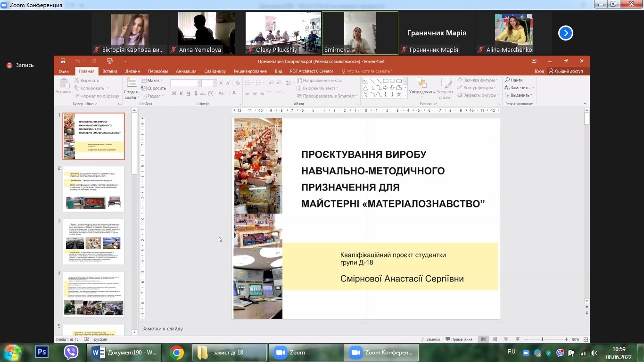Switch to the Переходы tab
The width and height of the screenshot is (644, 362).
coord(158,71)
